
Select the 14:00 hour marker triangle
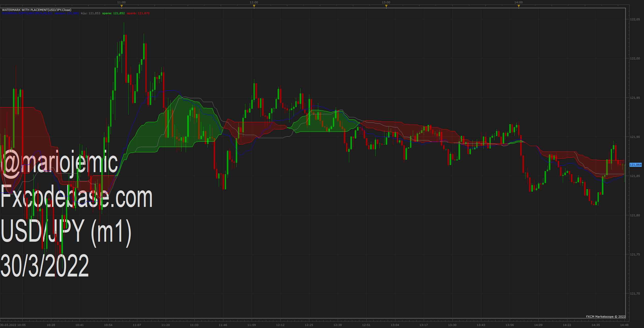[519, 6]
